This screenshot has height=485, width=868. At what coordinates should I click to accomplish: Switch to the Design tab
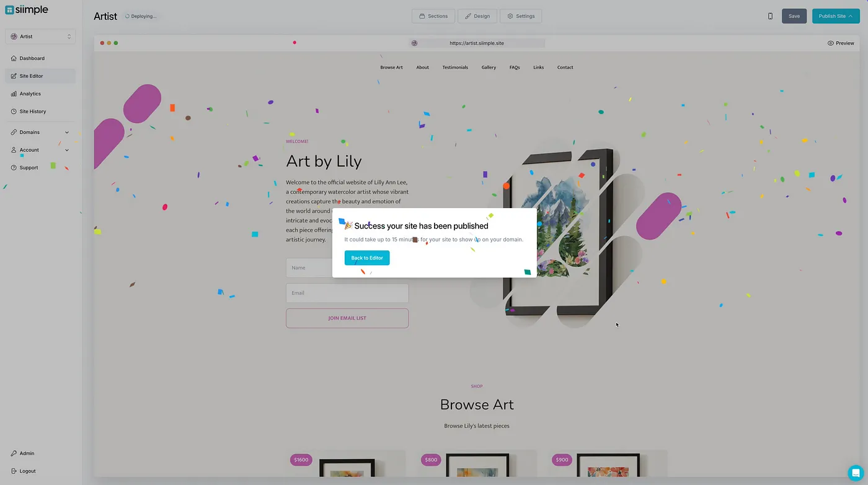tap(477, 16)
